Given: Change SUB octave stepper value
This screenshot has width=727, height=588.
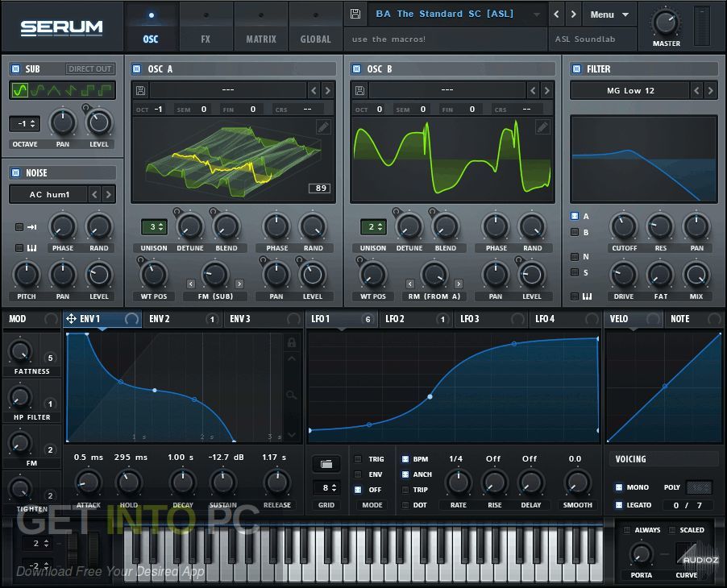Looking at the screenshot, I should (24, 123).
